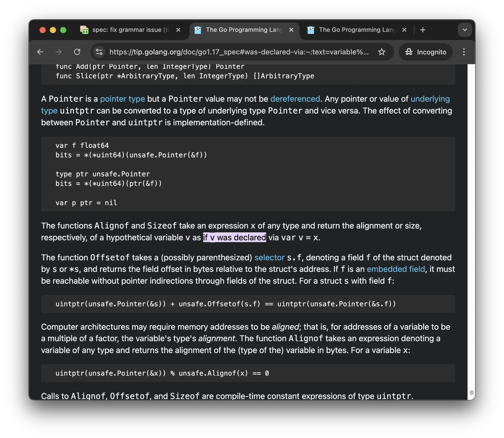Close the active Go Programming Language tab

pyautogui.click(x=291, y=30)
